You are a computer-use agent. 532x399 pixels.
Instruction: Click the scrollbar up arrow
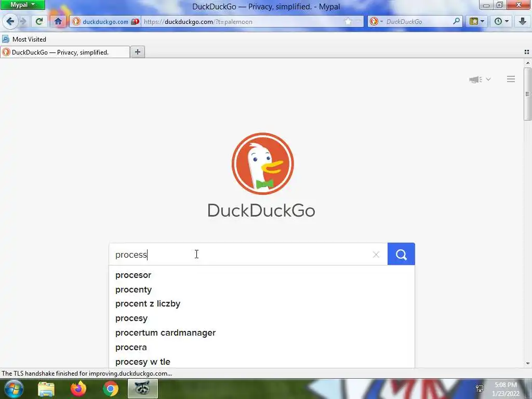click(x=528, y=63)
